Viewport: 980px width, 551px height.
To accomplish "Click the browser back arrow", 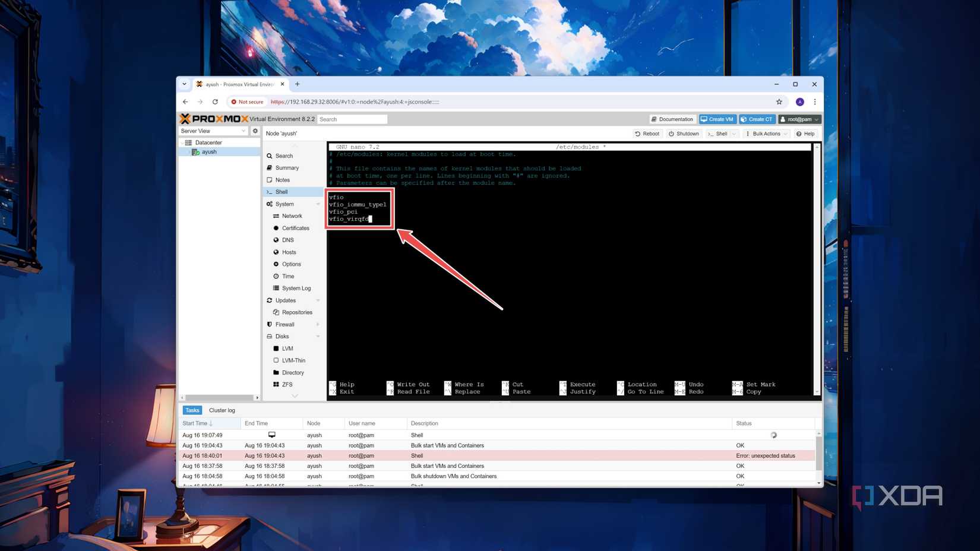I will point(185,102).
